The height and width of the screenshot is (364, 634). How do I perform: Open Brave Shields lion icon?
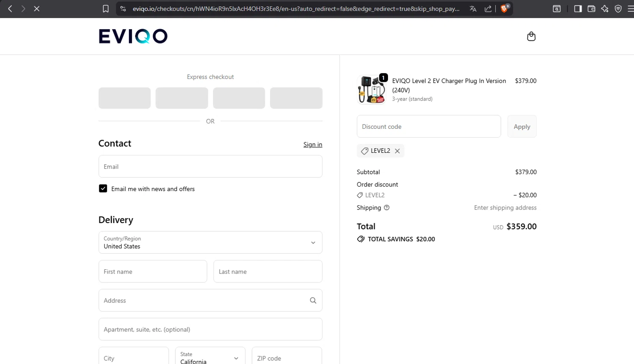click(x=504, y=8)
